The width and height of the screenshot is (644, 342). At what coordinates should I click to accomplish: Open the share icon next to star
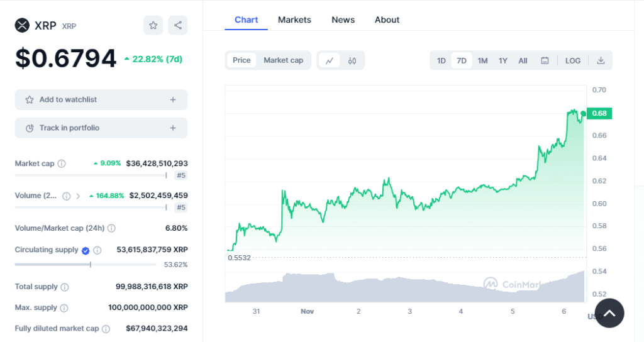point(178,25)
